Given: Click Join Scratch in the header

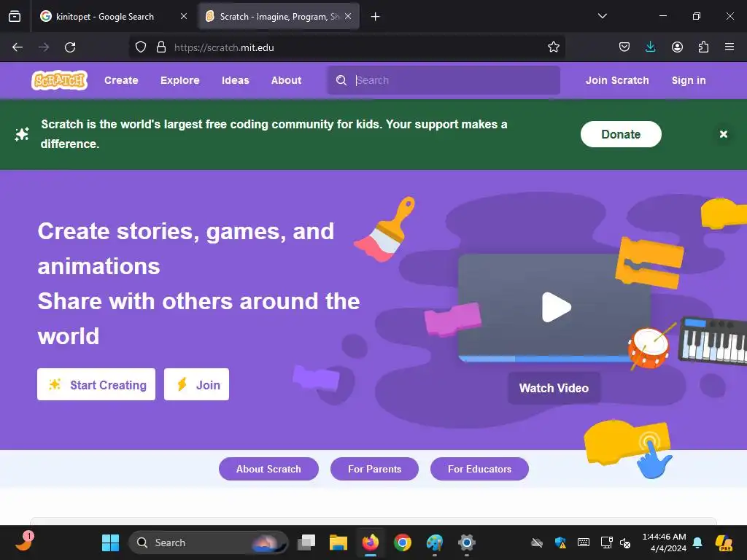Looking at the screenshot, I should [x=617, y=80].
